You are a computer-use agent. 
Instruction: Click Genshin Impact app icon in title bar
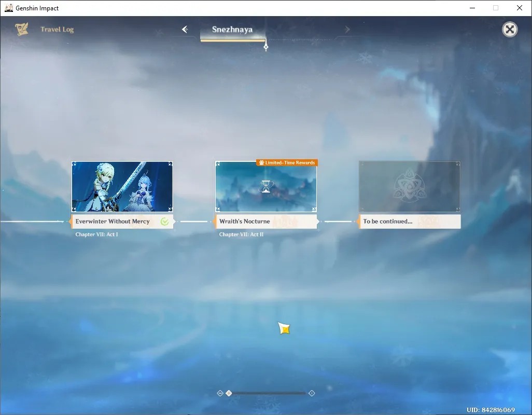click(x=8, y=8)
